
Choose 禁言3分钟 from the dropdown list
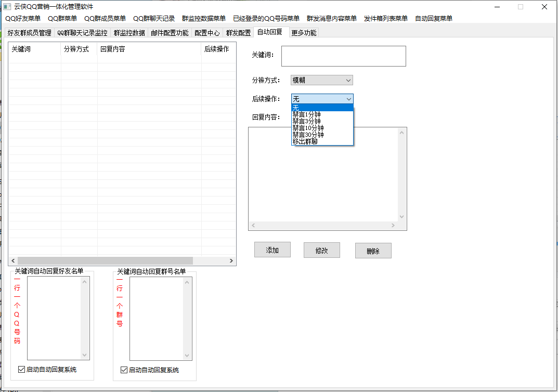click(322, 121)
